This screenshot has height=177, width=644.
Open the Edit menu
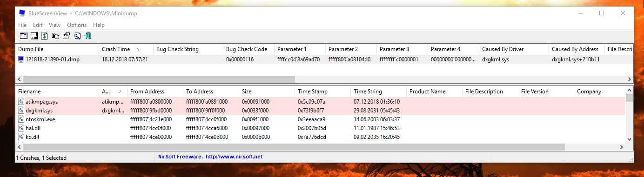(x=38, y=25)
